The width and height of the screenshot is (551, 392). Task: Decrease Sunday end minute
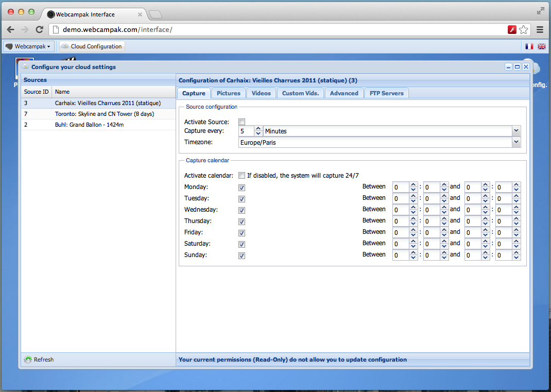tap(516, 258)
